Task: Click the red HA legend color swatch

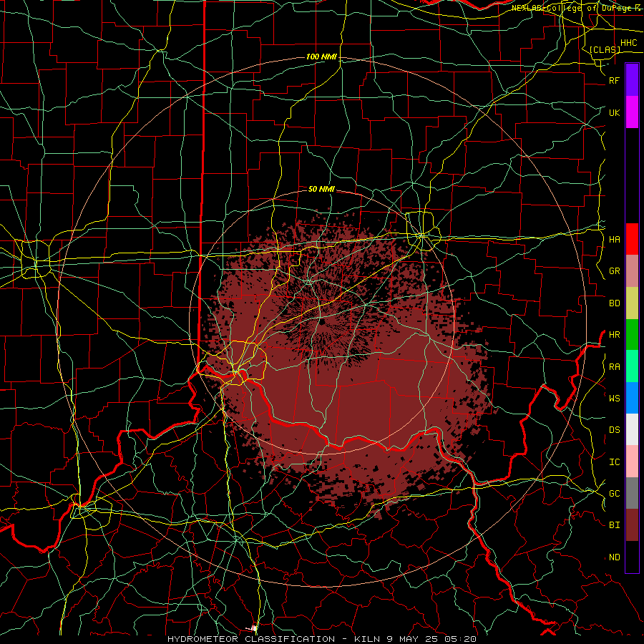Action: coord(632,239)
